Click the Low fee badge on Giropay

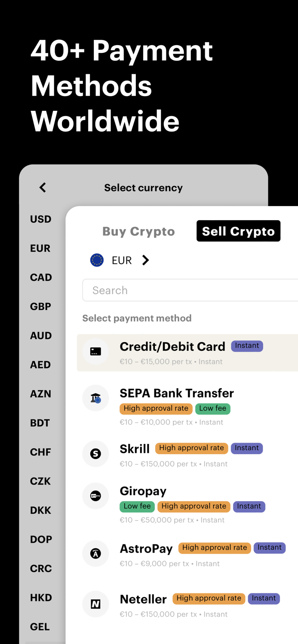[137, 507]
